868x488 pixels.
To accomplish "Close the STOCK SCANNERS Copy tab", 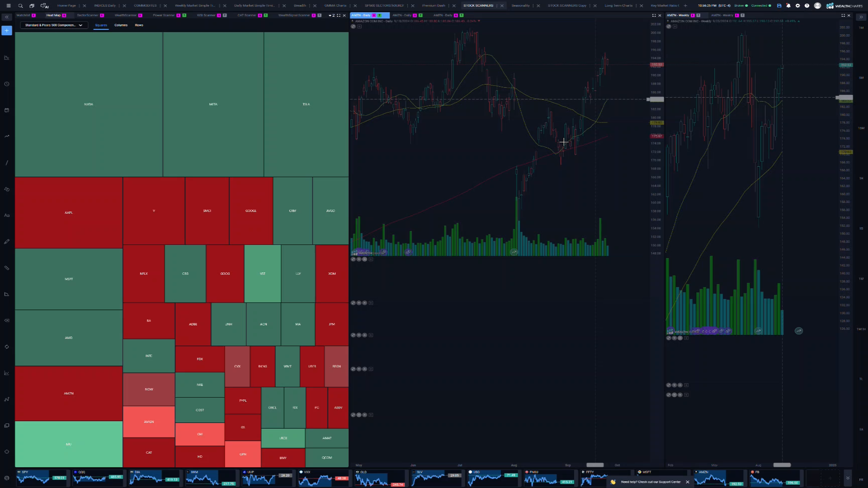I will click(x=595, y=6).
